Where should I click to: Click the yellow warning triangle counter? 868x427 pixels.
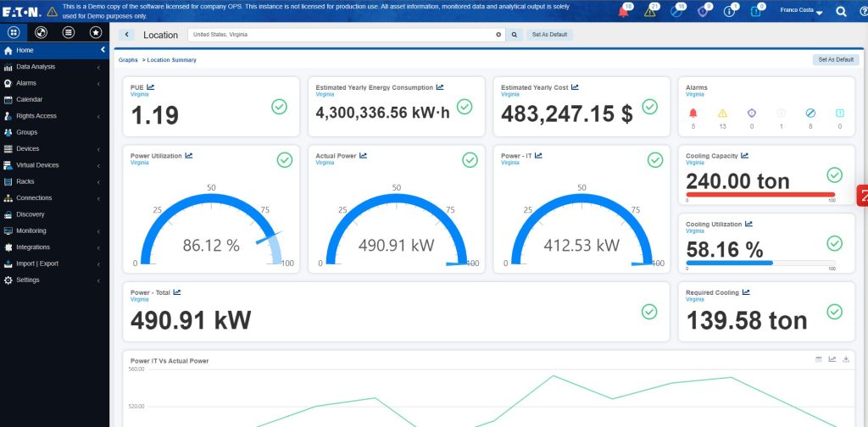(650, 12)
